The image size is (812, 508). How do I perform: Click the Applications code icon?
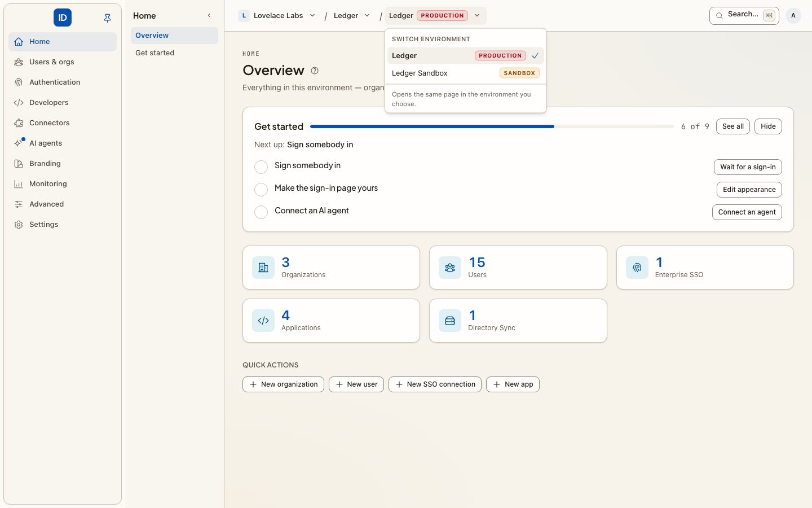click(x=263, y=321)
